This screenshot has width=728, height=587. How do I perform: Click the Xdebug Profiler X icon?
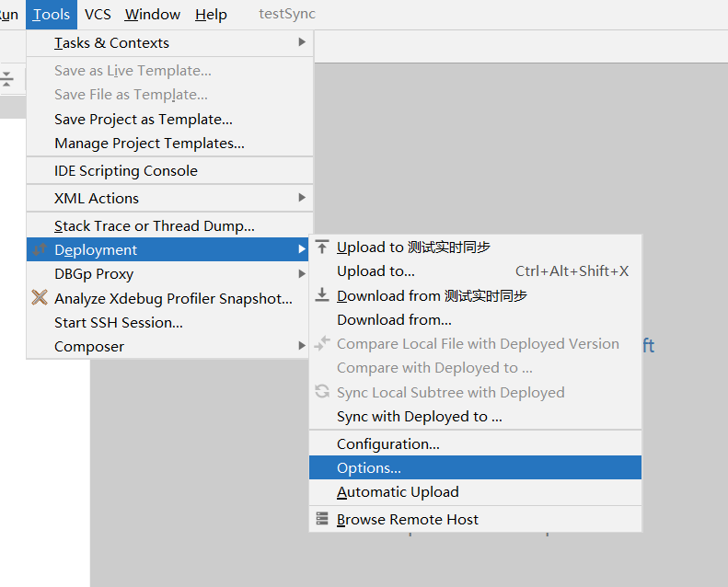pos(40,297)
